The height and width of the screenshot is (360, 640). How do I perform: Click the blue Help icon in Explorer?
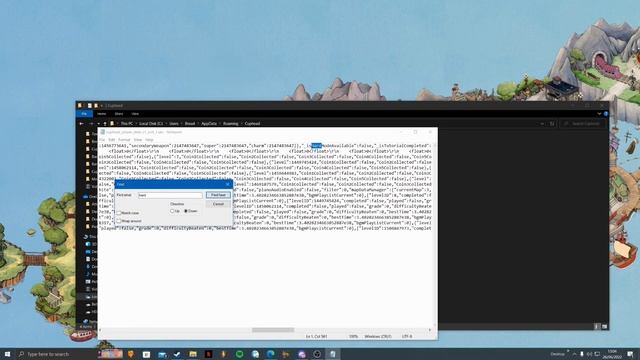pos(606,114)
